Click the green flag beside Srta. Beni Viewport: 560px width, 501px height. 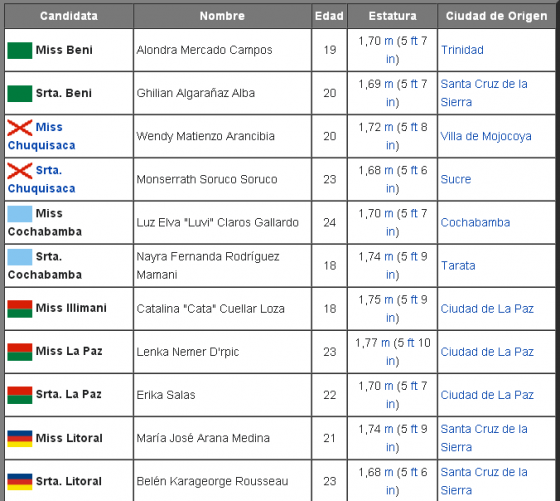click(x=20, y=94)
